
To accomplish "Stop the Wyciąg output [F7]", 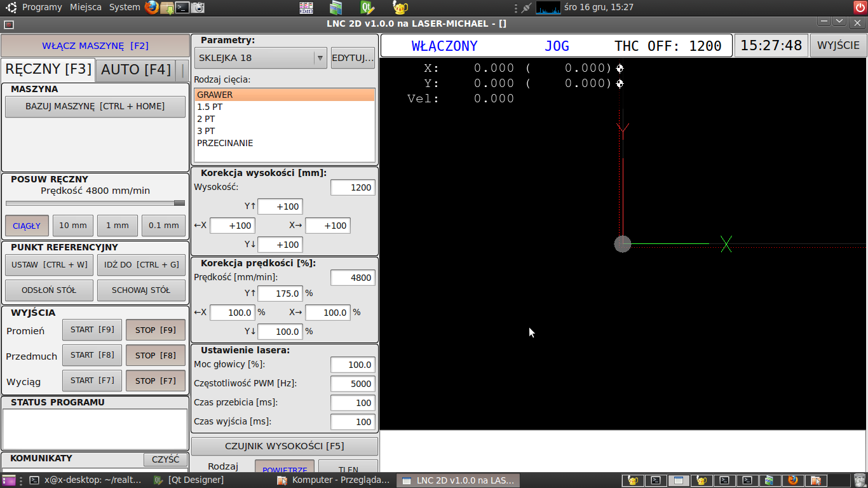I will 156,381.
